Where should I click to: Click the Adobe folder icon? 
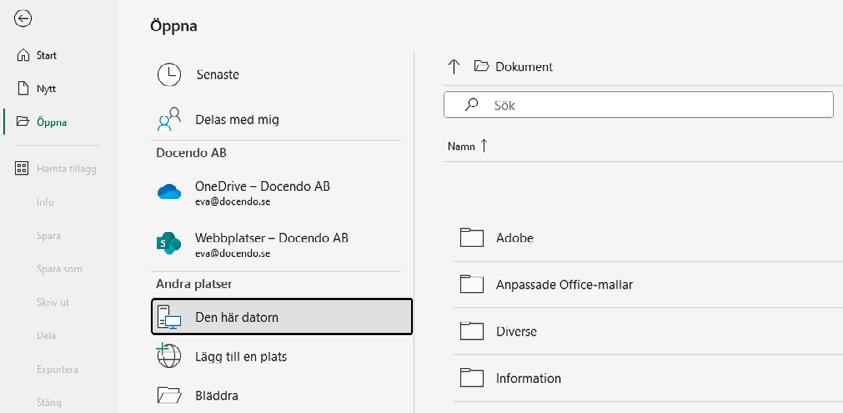(471, 238)
